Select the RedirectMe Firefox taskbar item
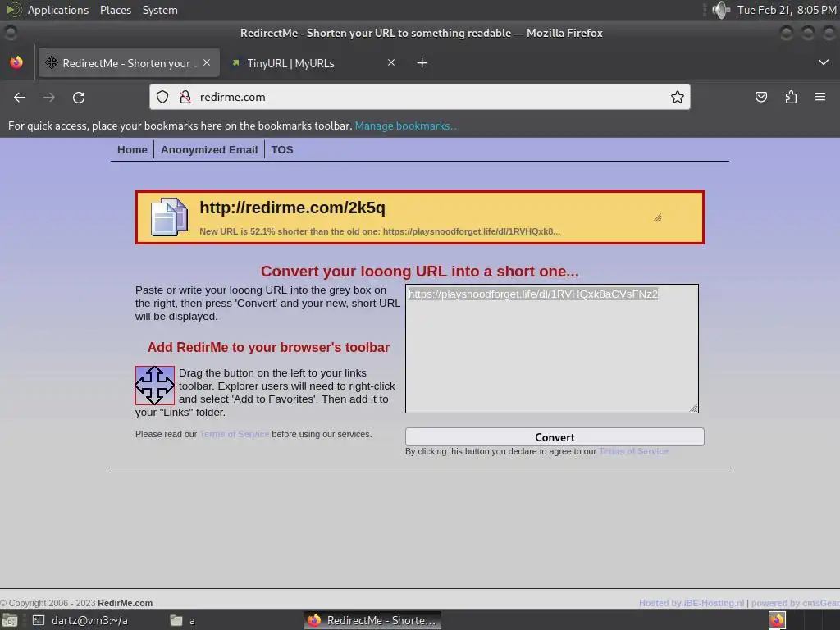The width and height of the screenshot is (840, 630). (x=373, y=620)
